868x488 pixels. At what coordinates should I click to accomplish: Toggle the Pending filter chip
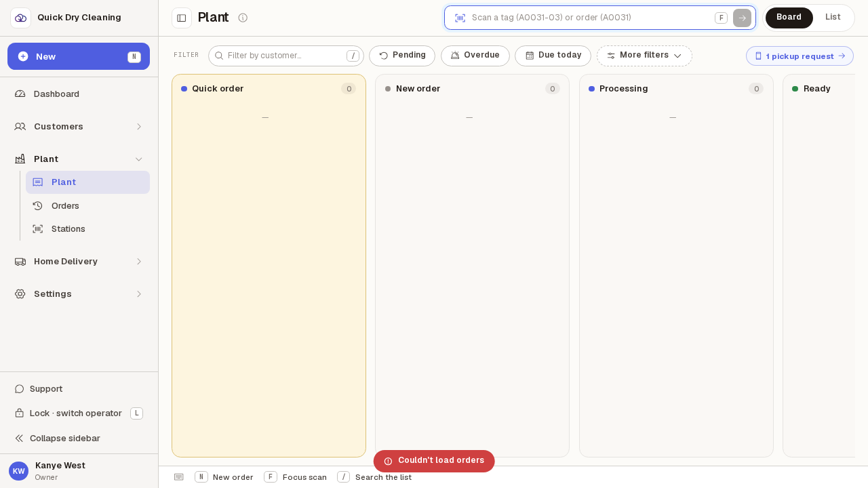pos(402,56)
